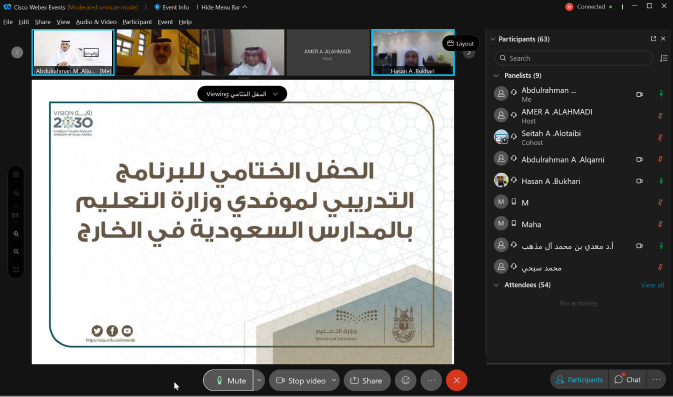Click zoom out magnifier on left toolbar
Screen dimensions: 673x397
coord(16,252)
